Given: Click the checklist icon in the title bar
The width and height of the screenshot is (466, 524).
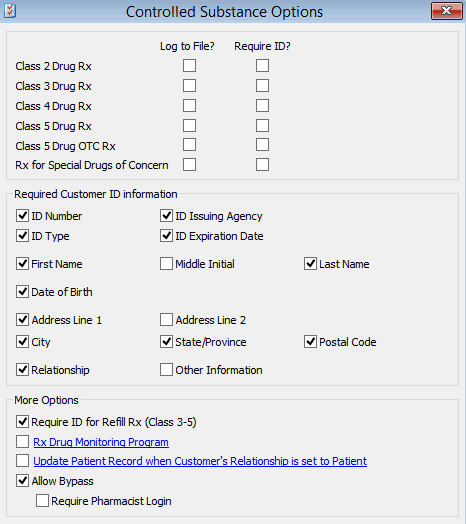Looking at the screenshot, I should (10, 11).
